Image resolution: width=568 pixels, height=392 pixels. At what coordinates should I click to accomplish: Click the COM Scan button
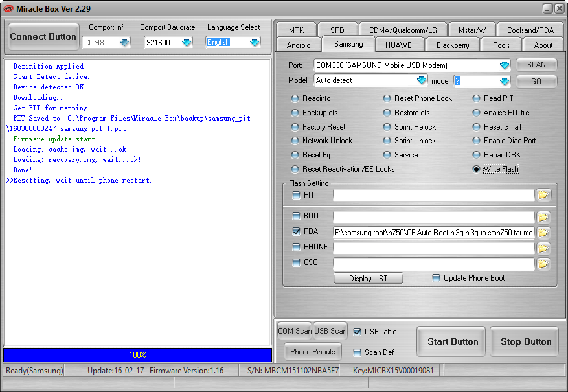[295, 331]
